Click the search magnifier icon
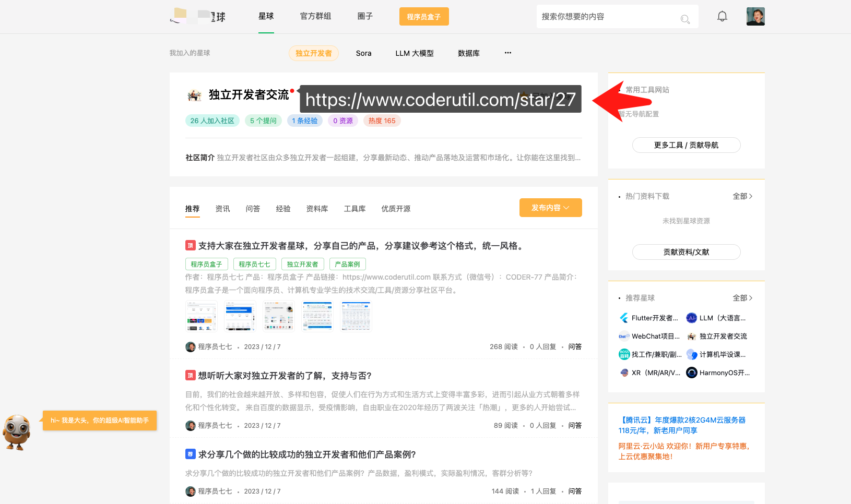The width and height of the screenshot is (851, 504). 685,19
